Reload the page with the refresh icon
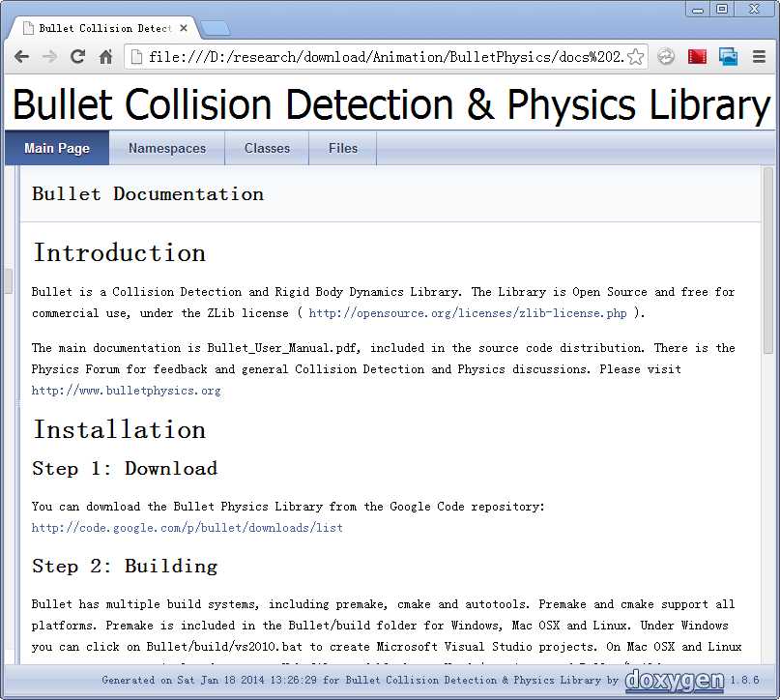780x700 pixels. tap(77, 56)
